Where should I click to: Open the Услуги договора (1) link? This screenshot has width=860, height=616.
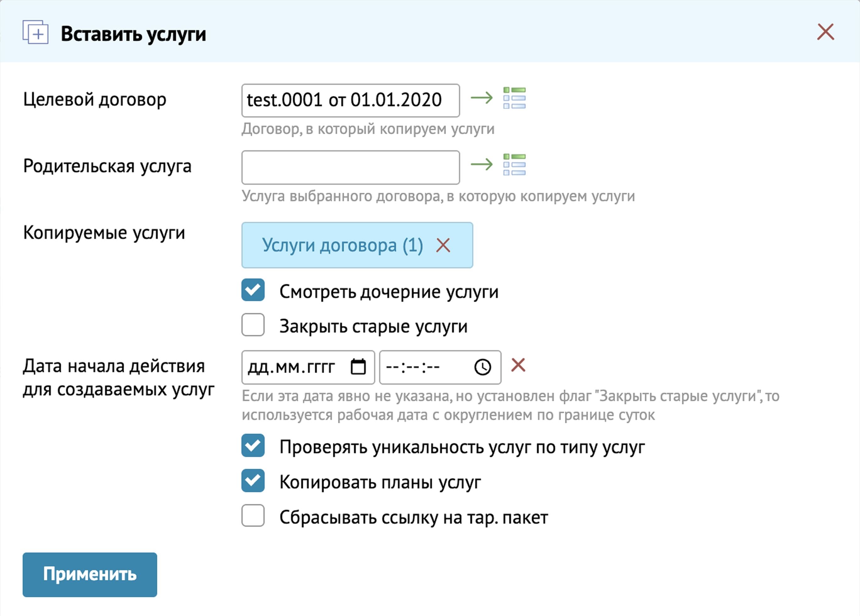coord(342,245)
